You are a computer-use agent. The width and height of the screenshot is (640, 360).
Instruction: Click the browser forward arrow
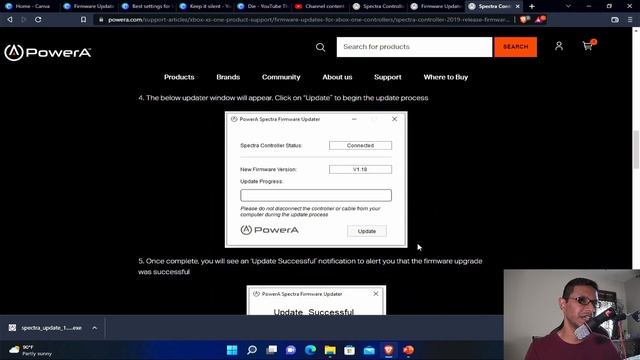23,20
